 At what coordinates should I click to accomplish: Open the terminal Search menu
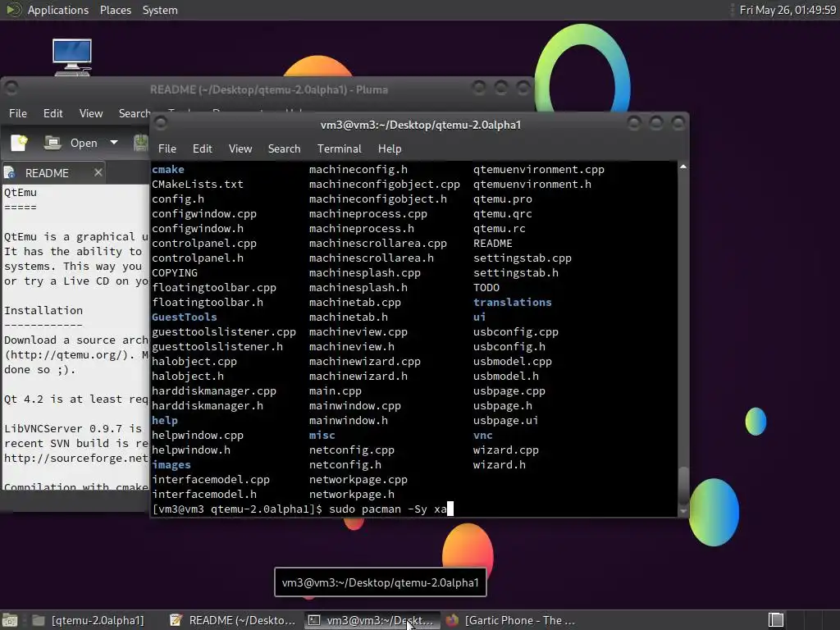coord(284,149)
